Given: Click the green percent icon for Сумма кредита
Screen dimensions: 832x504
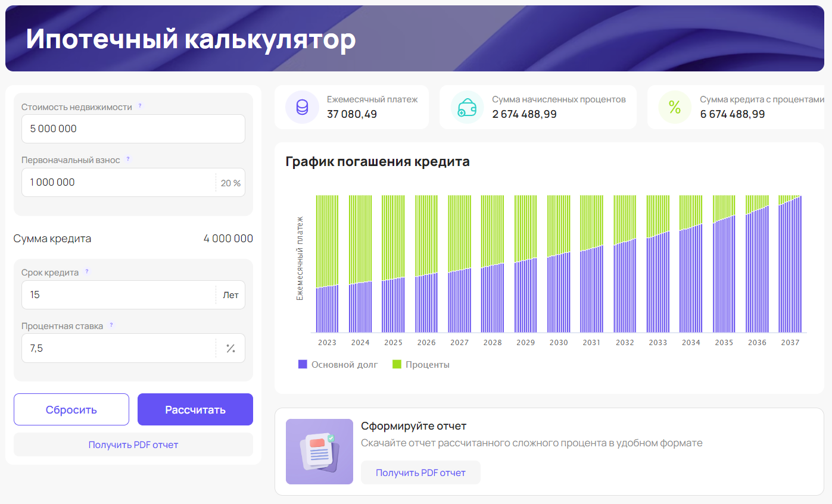Looking at the screenshot, I should [x=674, y=107].
